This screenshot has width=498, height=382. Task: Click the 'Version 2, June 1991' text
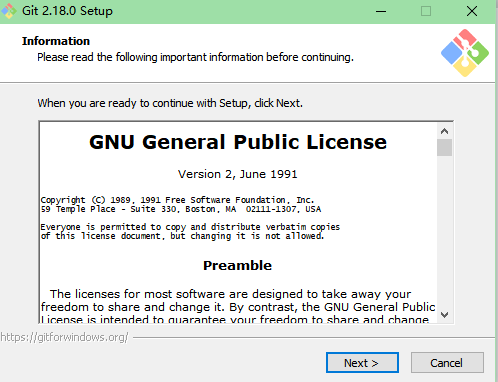[238, 174]
